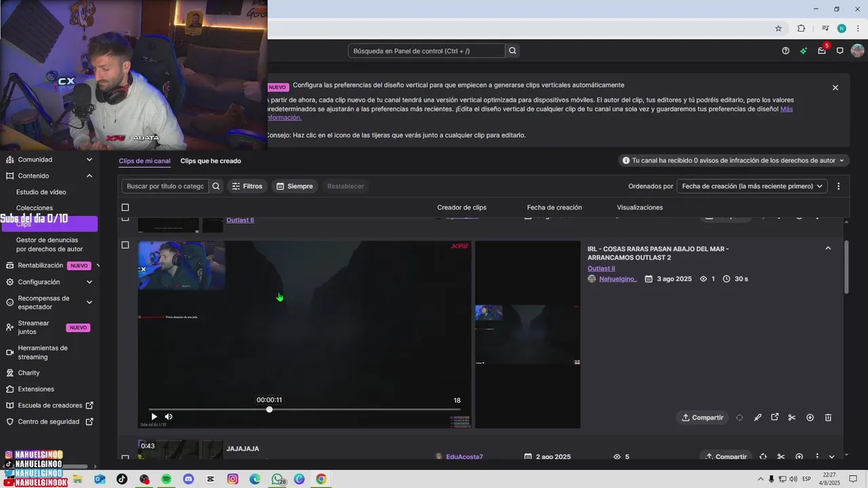Open the help question-mark icon in Twitch header

(785, 51)
